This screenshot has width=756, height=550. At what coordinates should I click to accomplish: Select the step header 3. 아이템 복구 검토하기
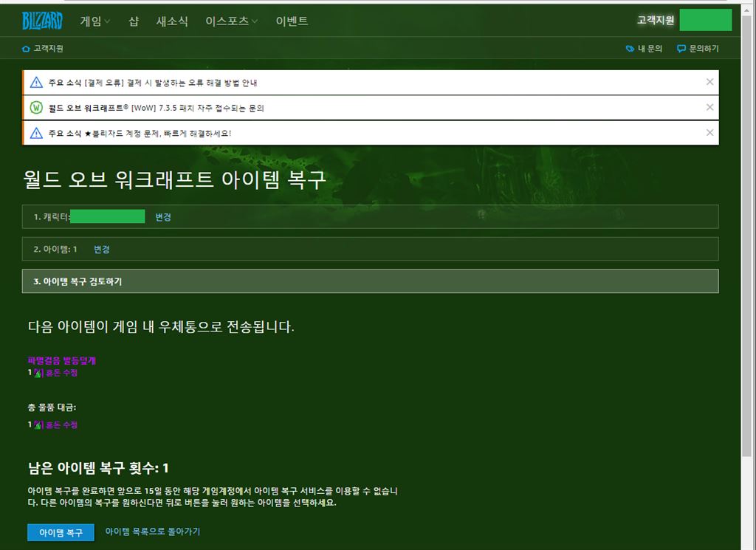[371, 281]
